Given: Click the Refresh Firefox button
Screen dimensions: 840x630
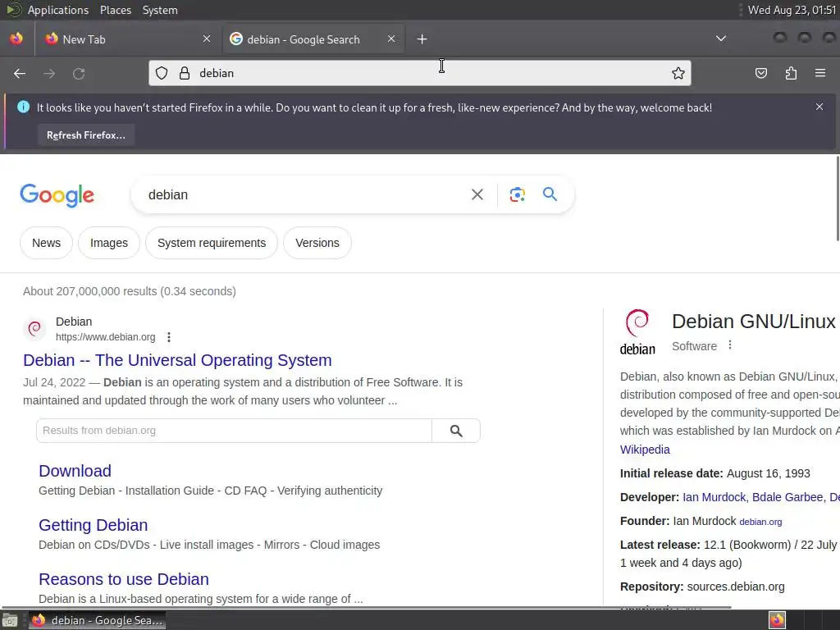Looking at the screenshot, I should tap(86, 135).
